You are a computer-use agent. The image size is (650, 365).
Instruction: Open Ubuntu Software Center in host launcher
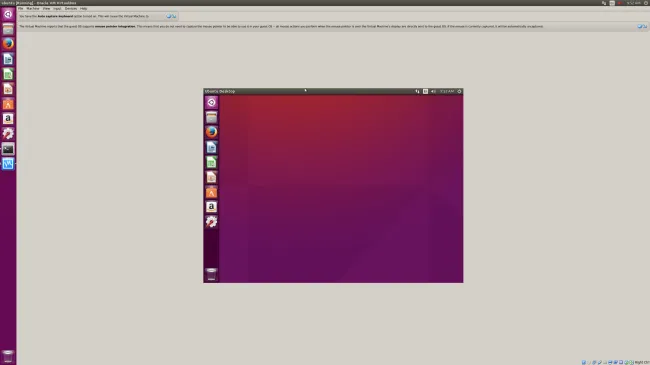click(8, 104)
